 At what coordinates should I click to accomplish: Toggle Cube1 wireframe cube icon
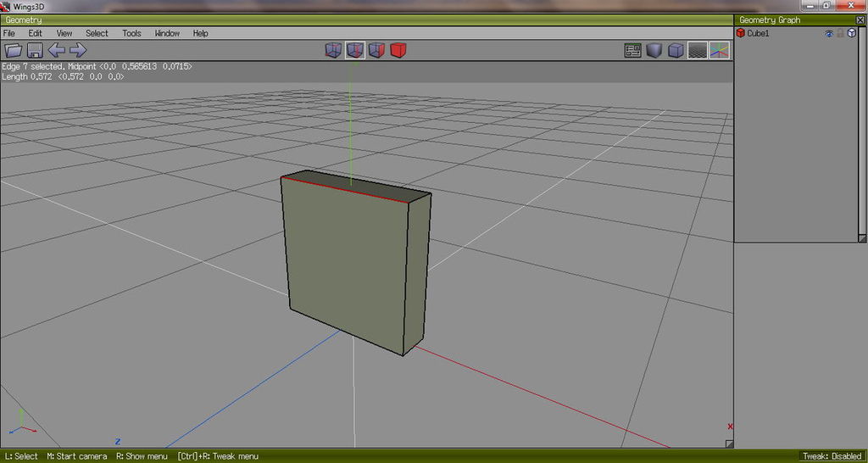pos(852,33)
